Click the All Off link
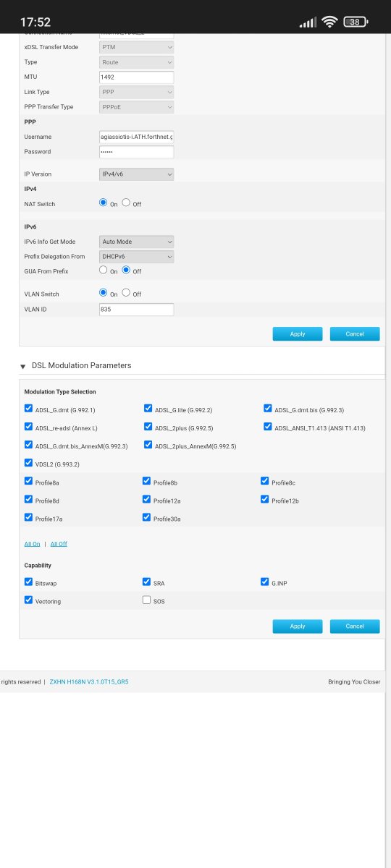 click(x=59, y=544)
